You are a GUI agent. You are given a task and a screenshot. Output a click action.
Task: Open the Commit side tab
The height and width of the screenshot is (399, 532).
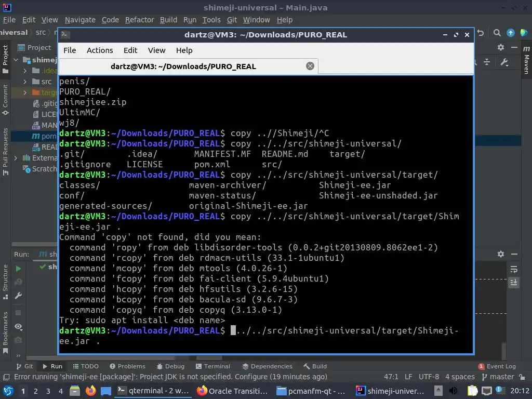5,100
